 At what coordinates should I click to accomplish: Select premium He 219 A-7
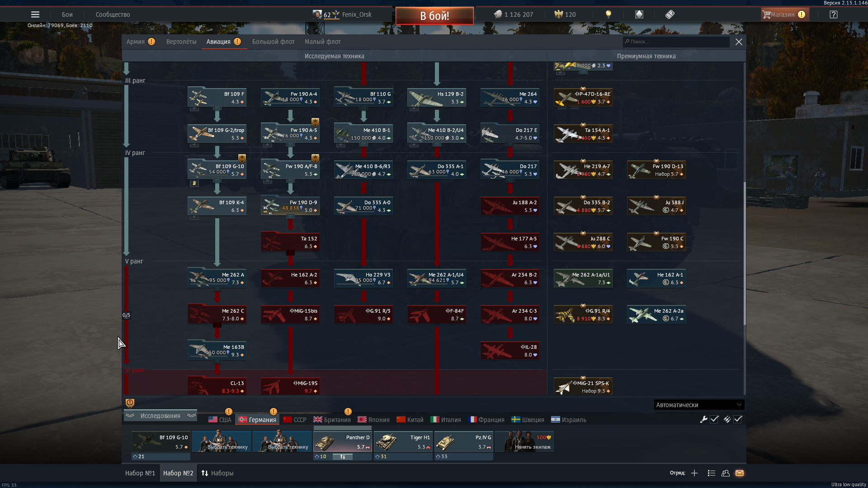583,170
